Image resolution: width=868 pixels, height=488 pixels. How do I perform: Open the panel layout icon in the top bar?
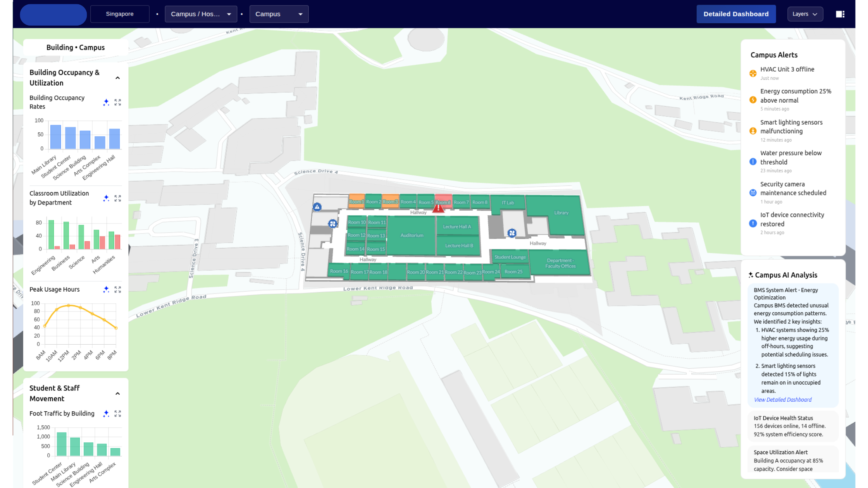pyautogui.click(x=840, y=14)
